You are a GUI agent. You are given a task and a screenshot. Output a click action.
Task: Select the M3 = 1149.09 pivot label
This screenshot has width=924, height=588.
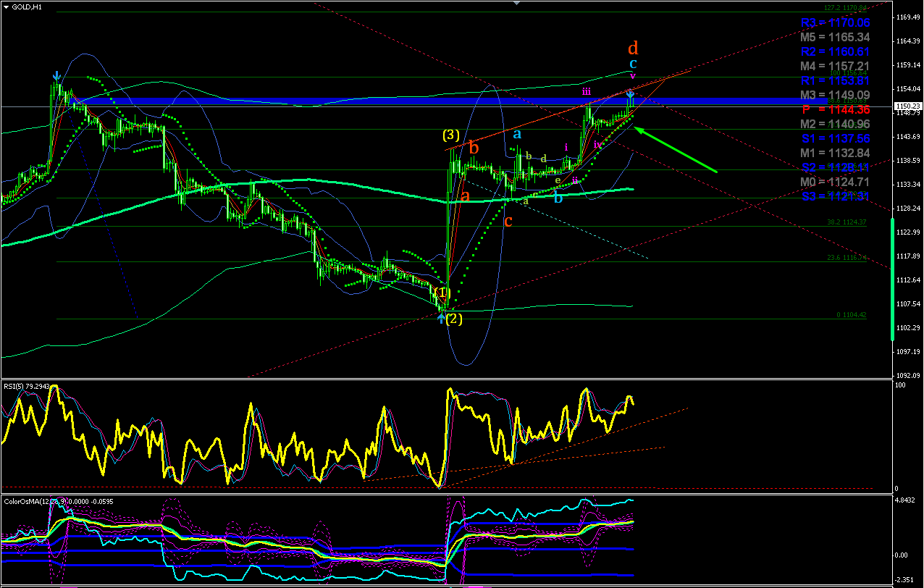(836, 95)
